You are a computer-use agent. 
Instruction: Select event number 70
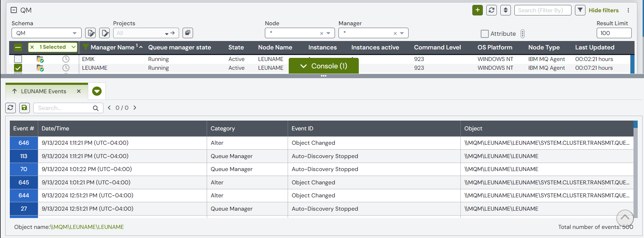coord(24,169)
